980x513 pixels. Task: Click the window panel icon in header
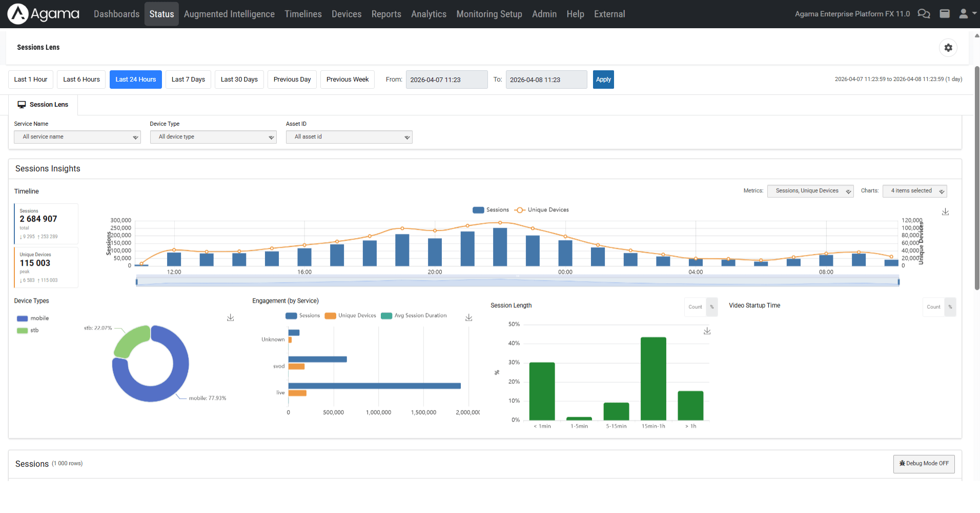[945, 14]
